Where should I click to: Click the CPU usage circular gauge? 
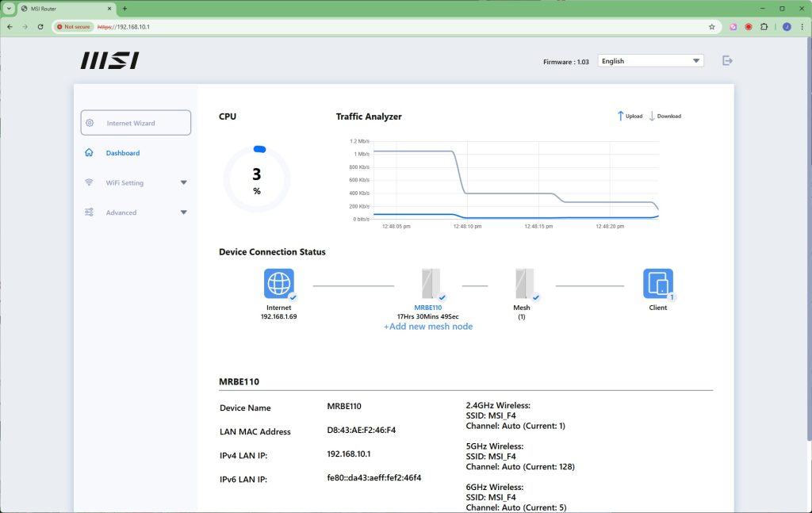point(257,180)
